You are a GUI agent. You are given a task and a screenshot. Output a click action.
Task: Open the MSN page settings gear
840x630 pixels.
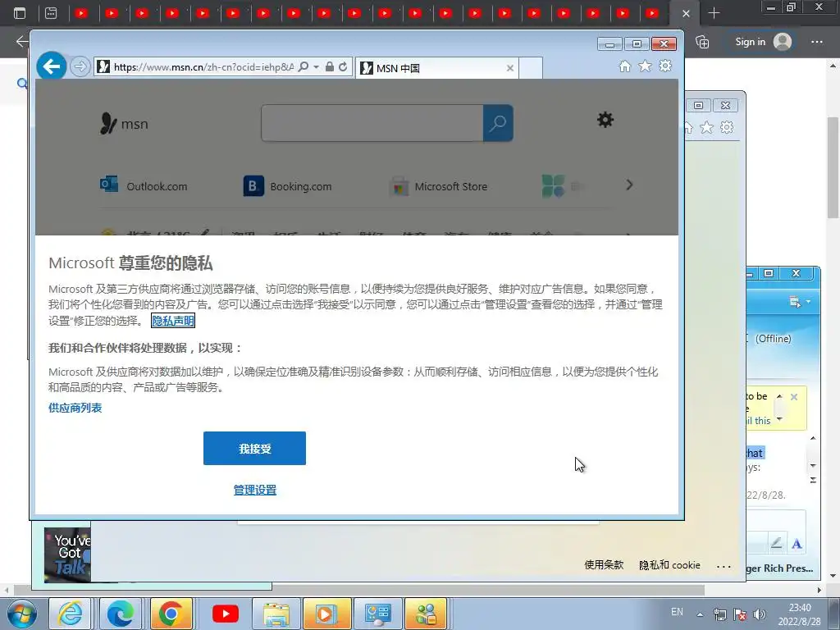(x=605, y=120)
